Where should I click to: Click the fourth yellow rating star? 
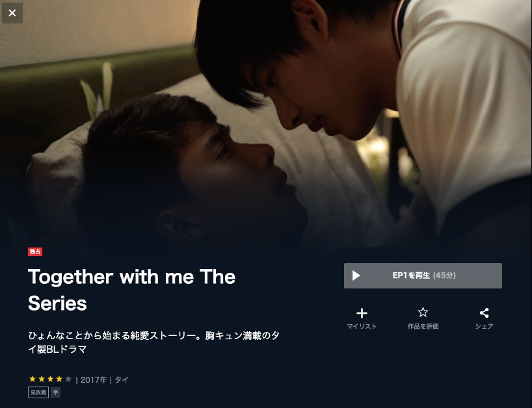point(59,379)
